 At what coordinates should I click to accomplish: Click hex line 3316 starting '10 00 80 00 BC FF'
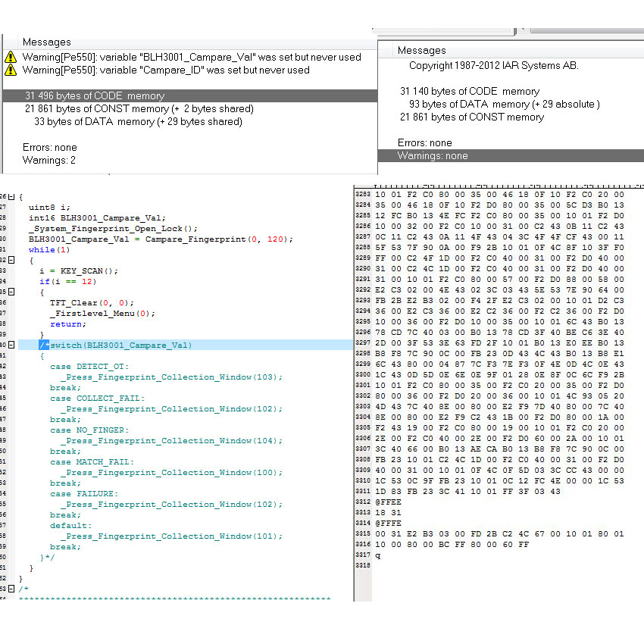coord(452,545)
